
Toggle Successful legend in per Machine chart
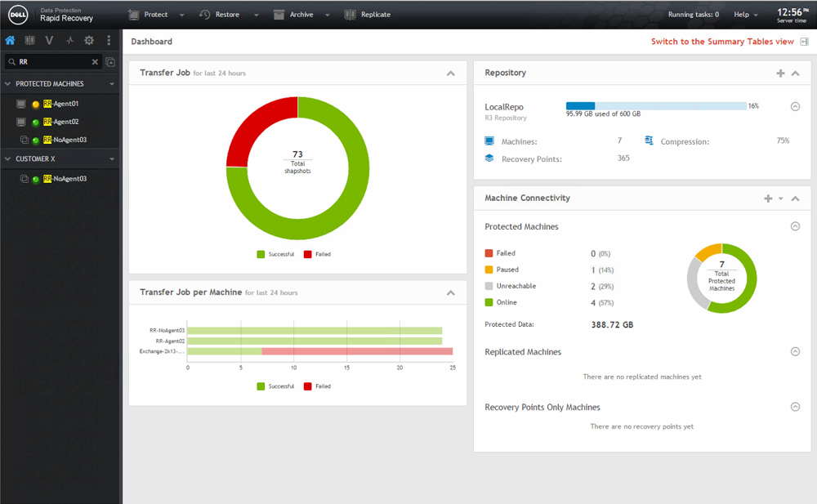pos(275,386)
